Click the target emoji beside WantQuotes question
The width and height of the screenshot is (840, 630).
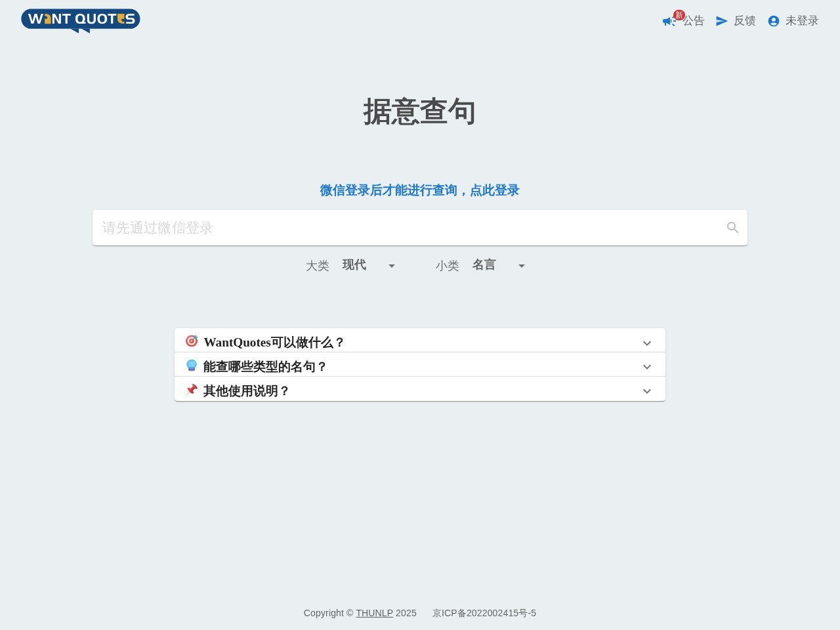(192, 341)
